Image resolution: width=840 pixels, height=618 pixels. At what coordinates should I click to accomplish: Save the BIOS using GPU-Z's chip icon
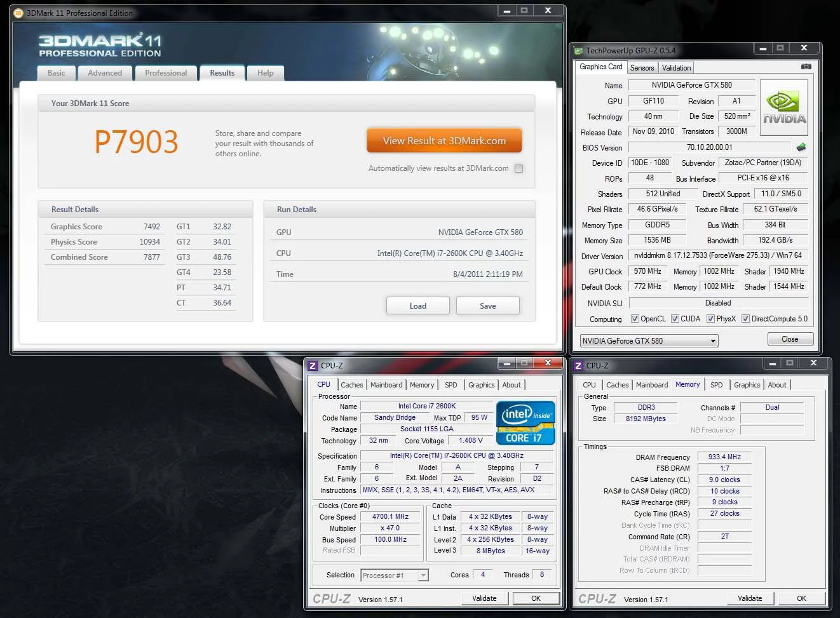pyautogui.click(x=801, y=147)
